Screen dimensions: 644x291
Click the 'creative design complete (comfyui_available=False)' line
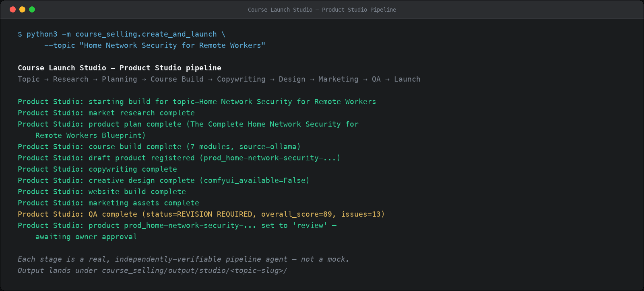click(x=163, y=180)
